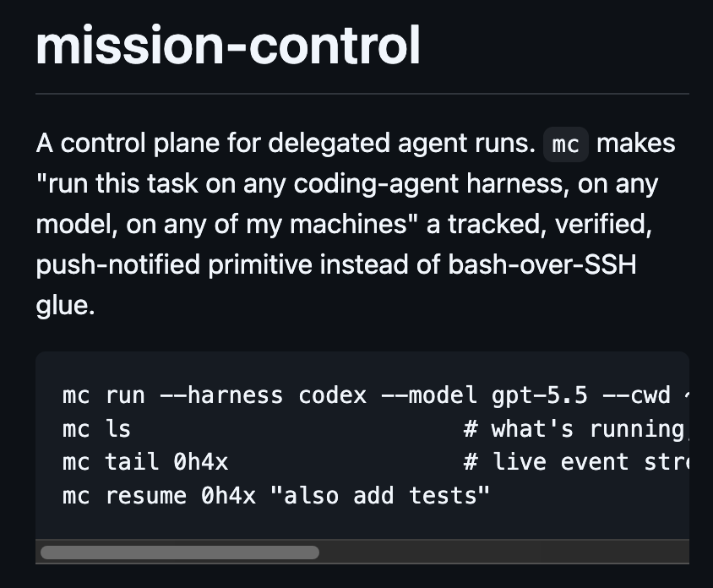Viewport: 713px width, 588px height.
Task: Click the 'mc run --harness codex' code line
Action: (x=376, y=395)
